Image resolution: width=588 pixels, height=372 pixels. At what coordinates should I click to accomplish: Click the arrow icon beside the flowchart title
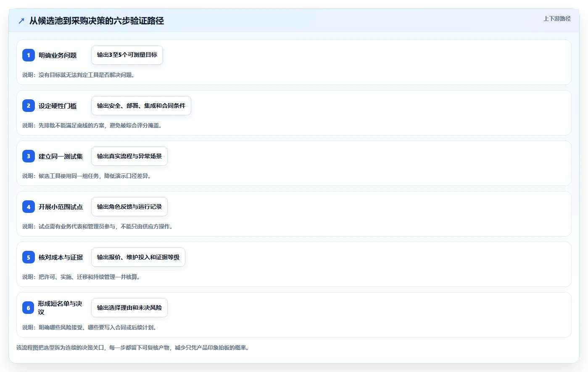(x=21, y=21)
